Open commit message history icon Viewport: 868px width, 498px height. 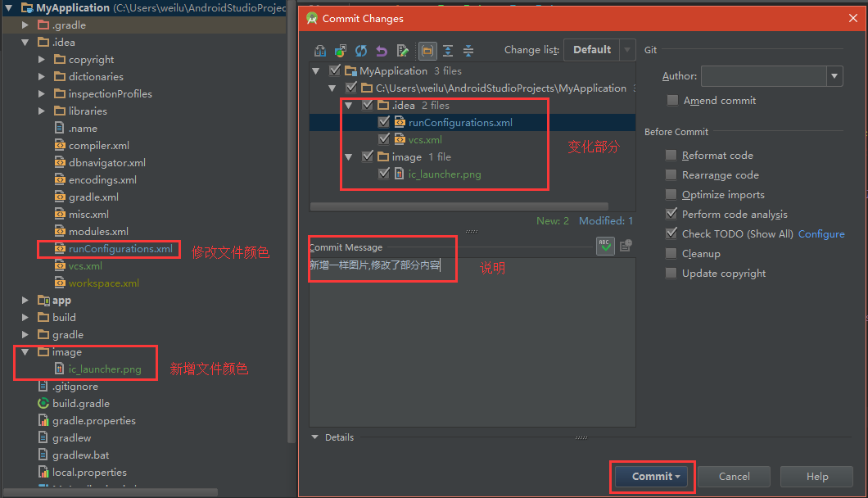(626, 246)
